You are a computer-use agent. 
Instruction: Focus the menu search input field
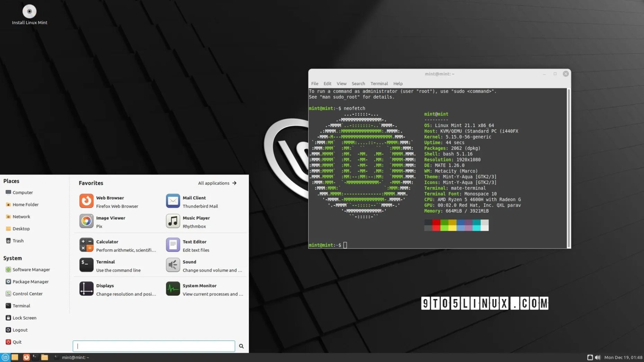pyautogui.click(x=154, y=346)
